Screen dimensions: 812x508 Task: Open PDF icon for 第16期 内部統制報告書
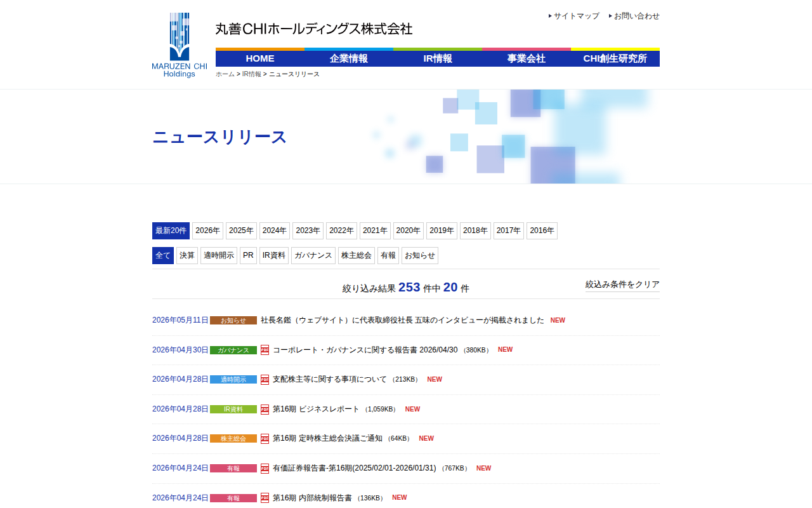(x=265, y=498)
